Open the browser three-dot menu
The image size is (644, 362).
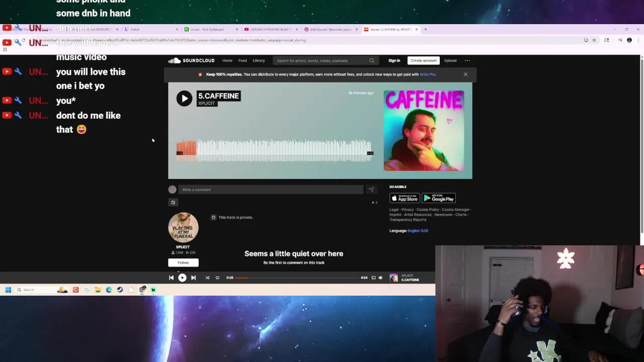pyautogui.click(x=638, y=40)
